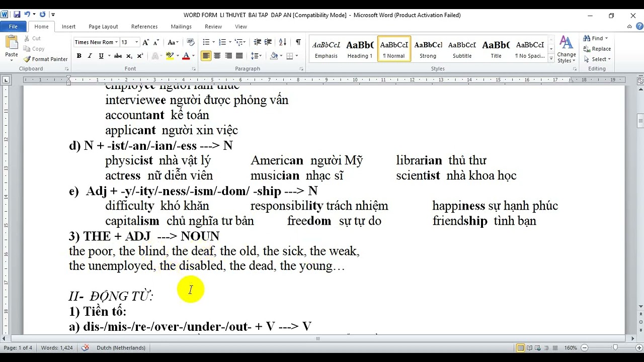This screenshot has height=362, width=644.
Task: Open the Font dialog launcher
Action: (x=193, y=69)
